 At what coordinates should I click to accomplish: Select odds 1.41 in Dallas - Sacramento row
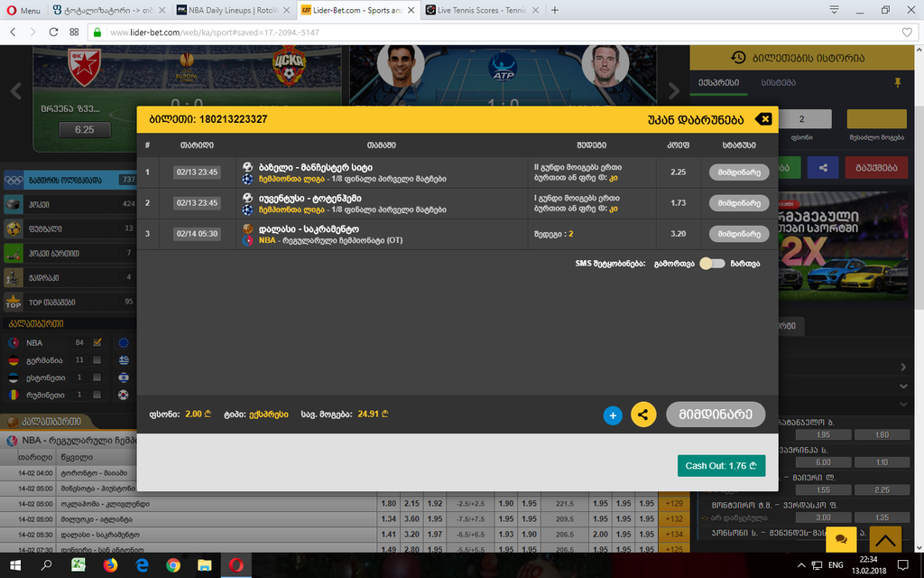tap(388, 535)
